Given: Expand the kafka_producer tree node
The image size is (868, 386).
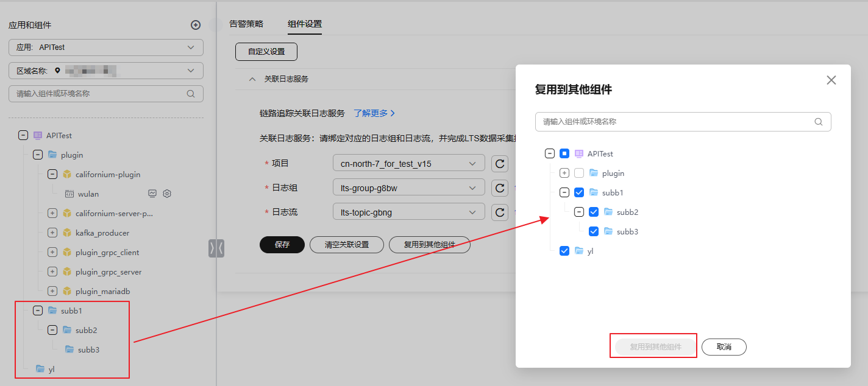Looking at the screenshot, I should tap(52, 233).
